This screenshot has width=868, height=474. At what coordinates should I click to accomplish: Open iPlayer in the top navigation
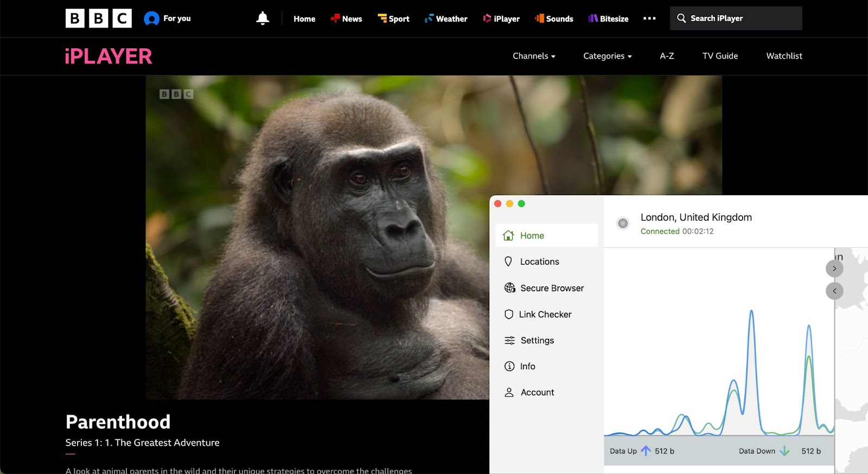(501, 18)
